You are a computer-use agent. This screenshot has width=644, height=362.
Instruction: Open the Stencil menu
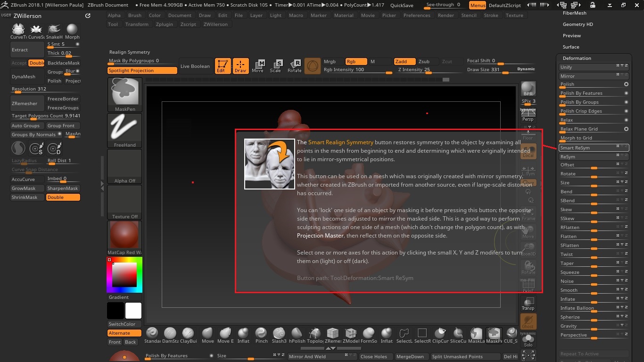click(x=469, y=15)
